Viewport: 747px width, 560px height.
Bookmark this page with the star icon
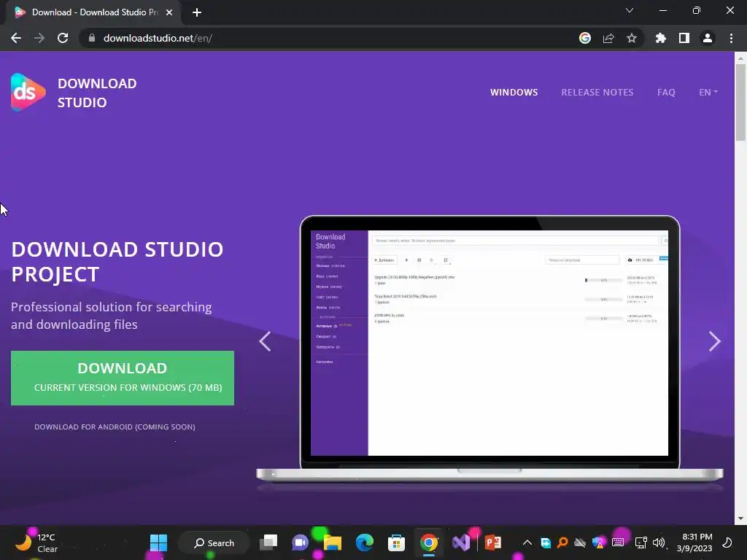pyautogui.click(x=632, y=38)
